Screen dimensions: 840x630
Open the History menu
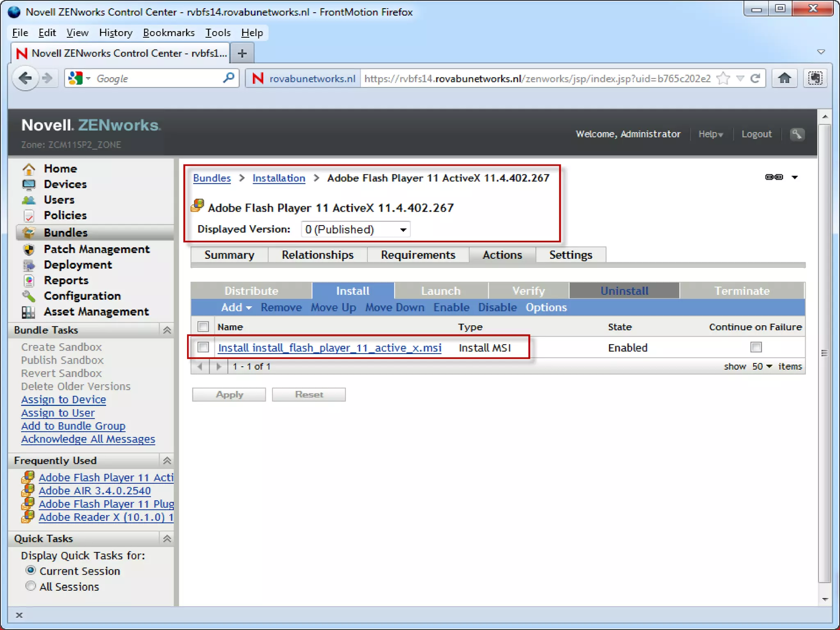tap(116, 33)
